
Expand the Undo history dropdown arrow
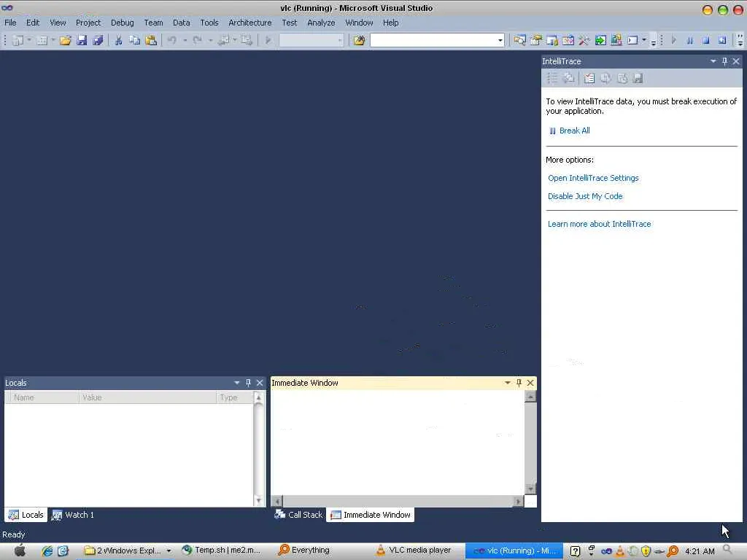click(x=185, y=41)
